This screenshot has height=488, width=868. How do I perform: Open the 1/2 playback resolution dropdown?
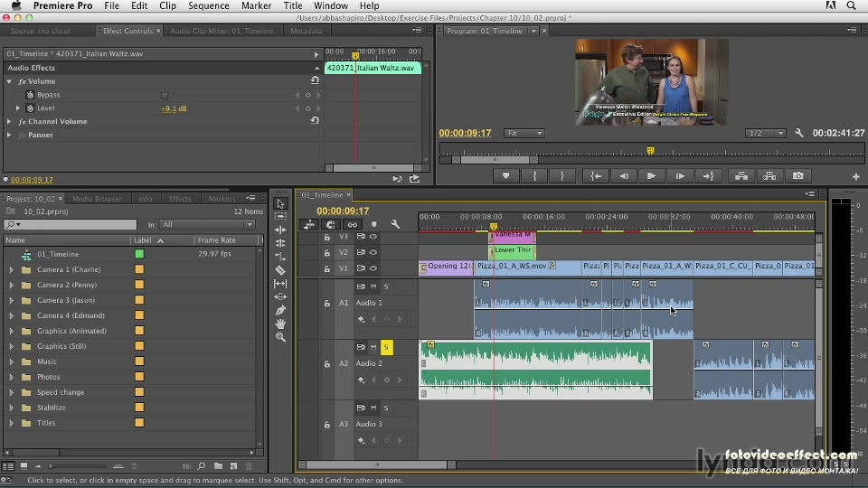tap(765, 133)
